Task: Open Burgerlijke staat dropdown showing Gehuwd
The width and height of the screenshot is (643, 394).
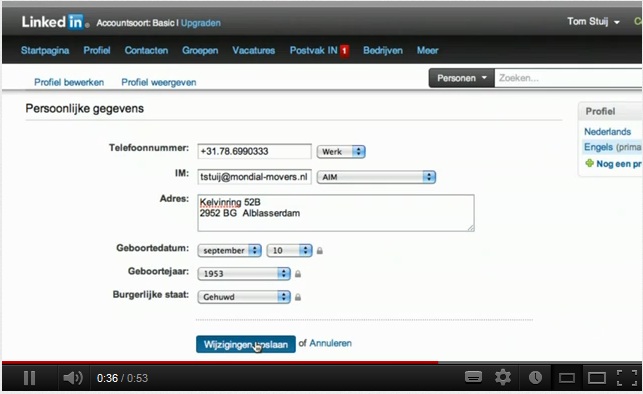Action: coord(244,297)
